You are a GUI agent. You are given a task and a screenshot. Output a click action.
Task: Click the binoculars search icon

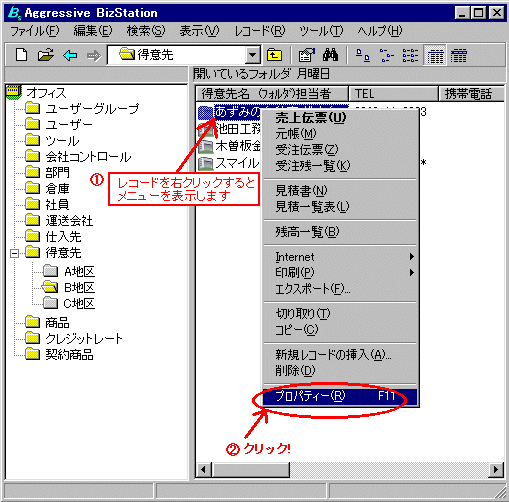tap(330, 55)
